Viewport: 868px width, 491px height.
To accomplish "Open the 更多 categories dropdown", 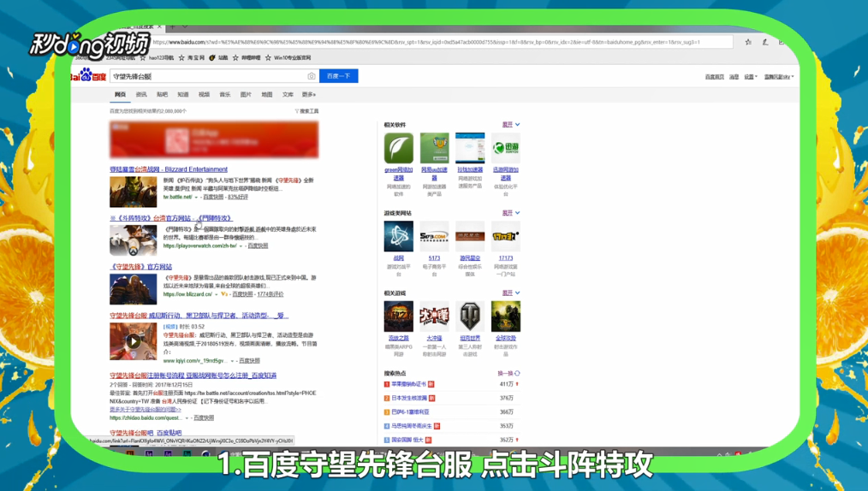I will (308, 95).
